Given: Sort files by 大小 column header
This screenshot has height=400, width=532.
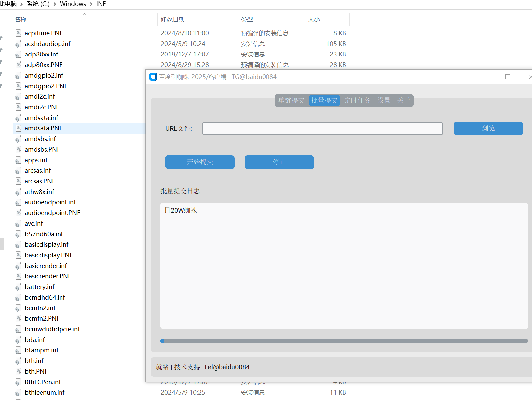Looking at the screenshot, I should point(314,19).
